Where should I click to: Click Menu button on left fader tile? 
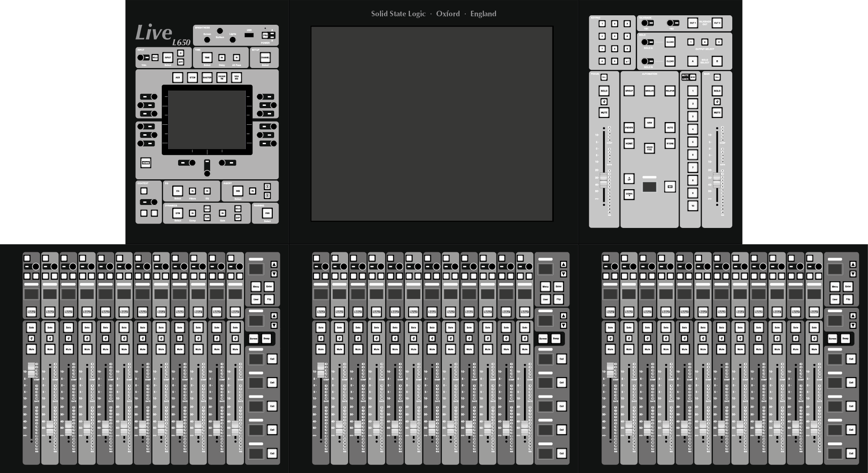tap(256, 287)
